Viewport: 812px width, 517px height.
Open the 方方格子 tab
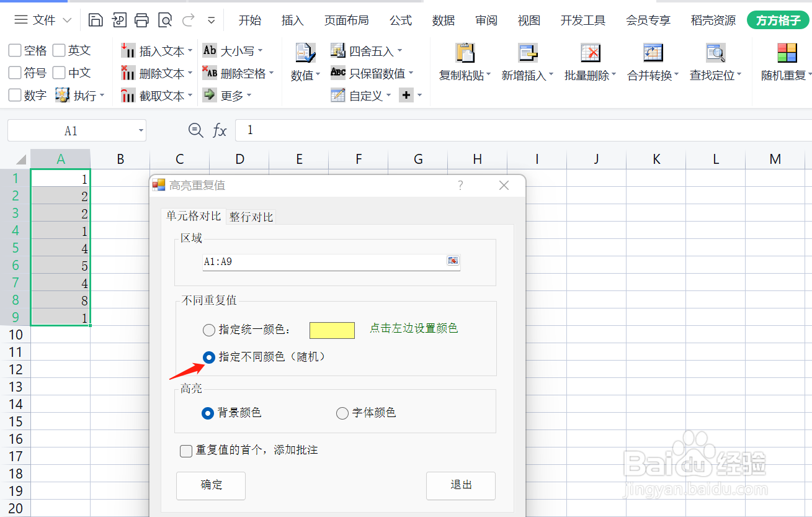[779, 20]
